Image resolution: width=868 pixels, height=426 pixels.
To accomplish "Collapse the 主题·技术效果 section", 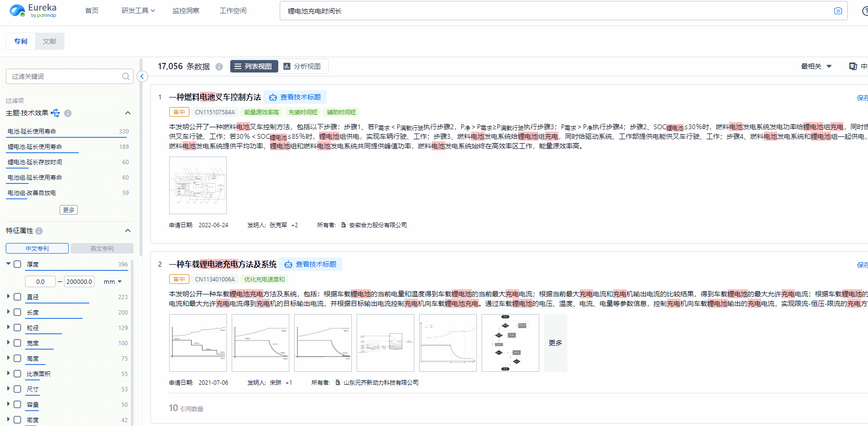I will [128, 113].
